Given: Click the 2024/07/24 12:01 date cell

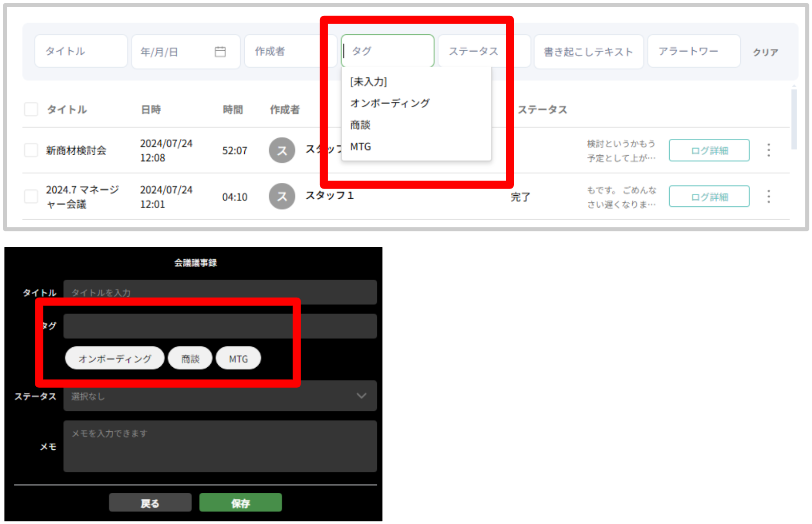Looking at the screenshot, I should pos(166,197).
